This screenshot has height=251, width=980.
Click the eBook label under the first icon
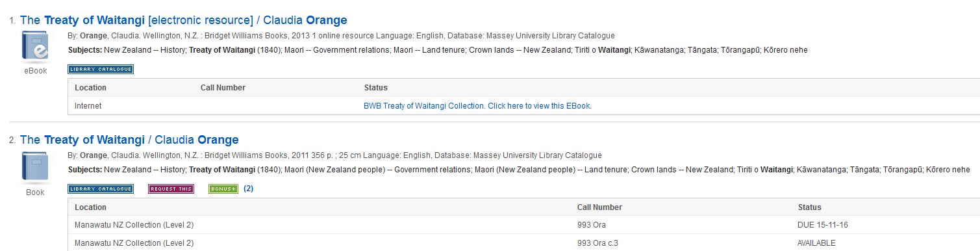(35, 71)
